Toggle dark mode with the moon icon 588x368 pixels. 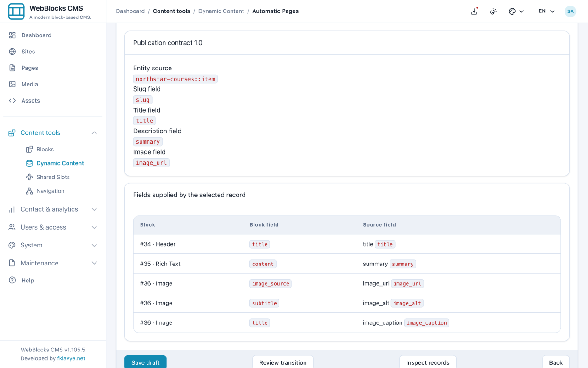coord(493,11)
